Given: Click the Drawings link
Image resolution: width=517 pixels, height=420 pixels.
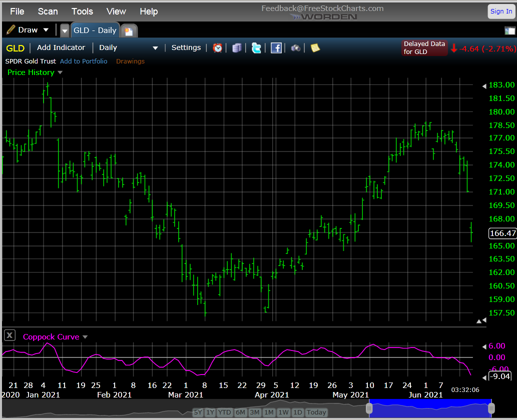Looking at the screenshot, I should 130,61.
